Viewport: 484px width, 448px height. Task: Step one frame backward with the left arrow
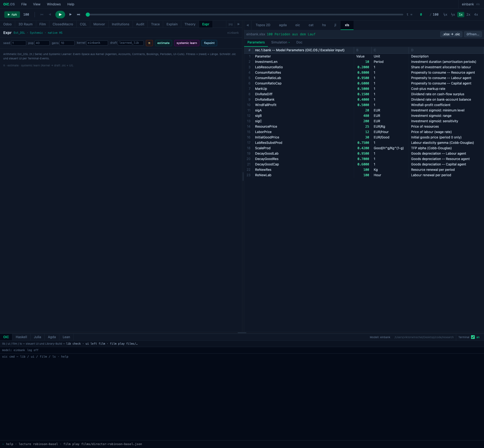coord(50,15)
